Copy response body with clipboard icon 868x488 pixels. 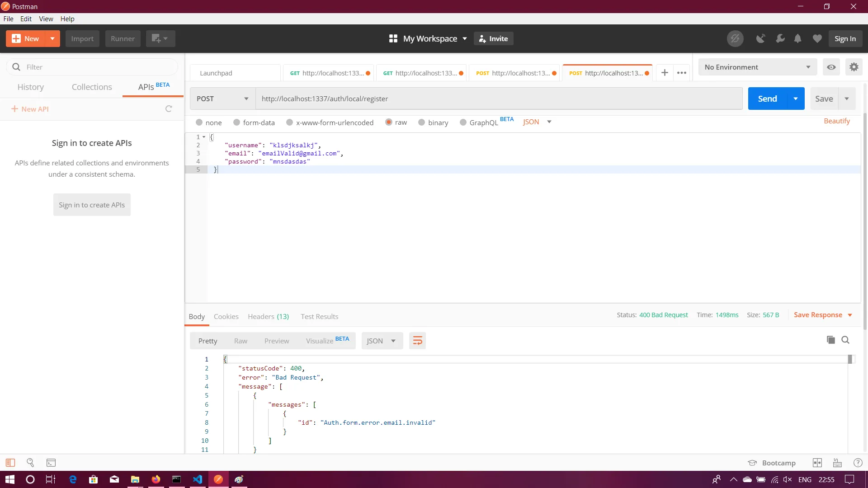(830, 340)
